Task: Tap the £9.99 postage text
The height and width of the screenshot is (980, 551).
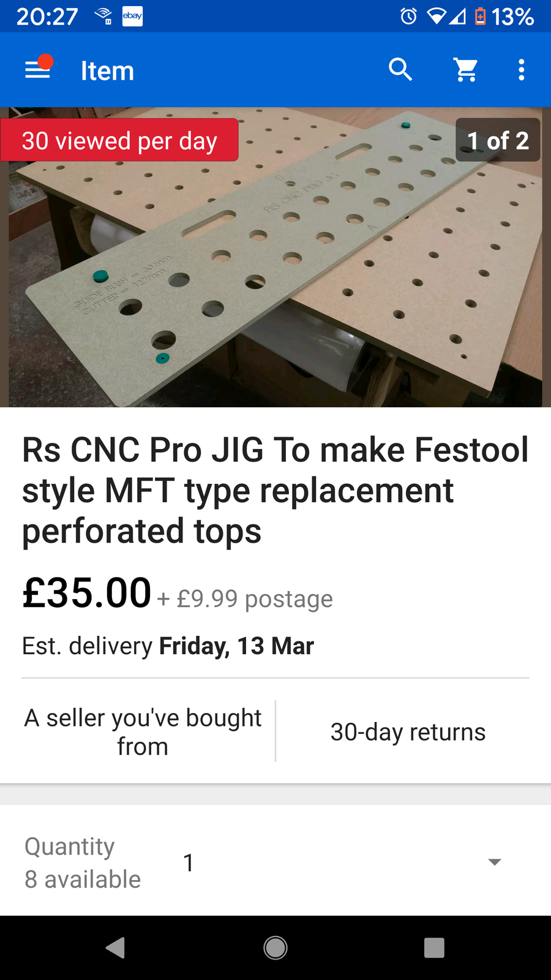Action: (254, 598)
